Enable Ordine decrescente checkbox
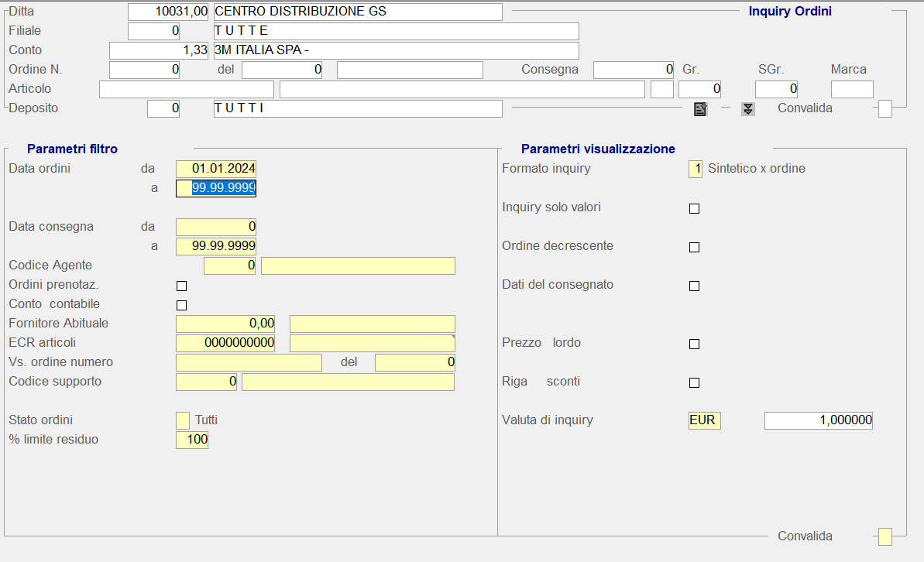The image size is (924, 562). pos(694,247)
